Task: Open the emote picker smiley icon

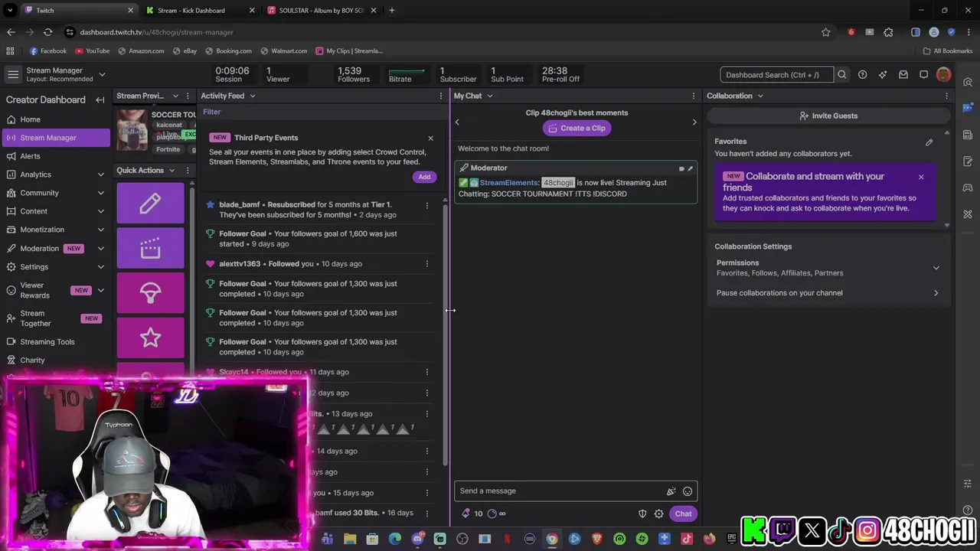Action: tap(688, 491)
